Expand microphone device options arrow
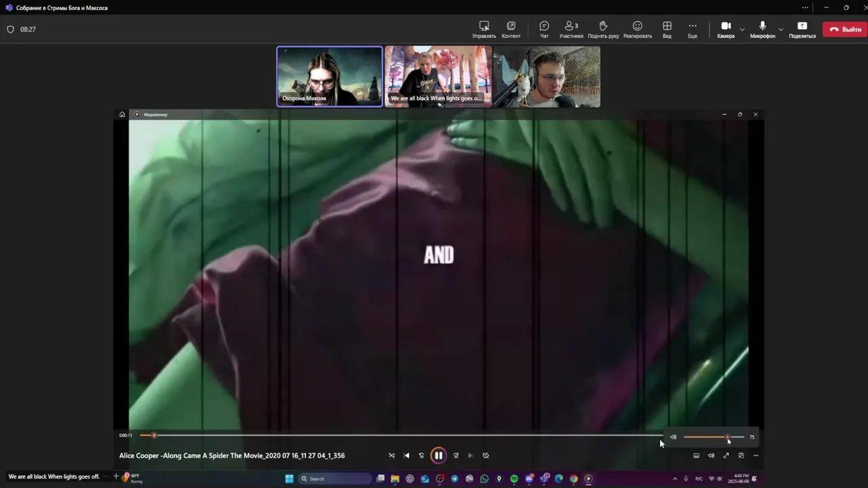868x488 pixels. click(781, 29)
